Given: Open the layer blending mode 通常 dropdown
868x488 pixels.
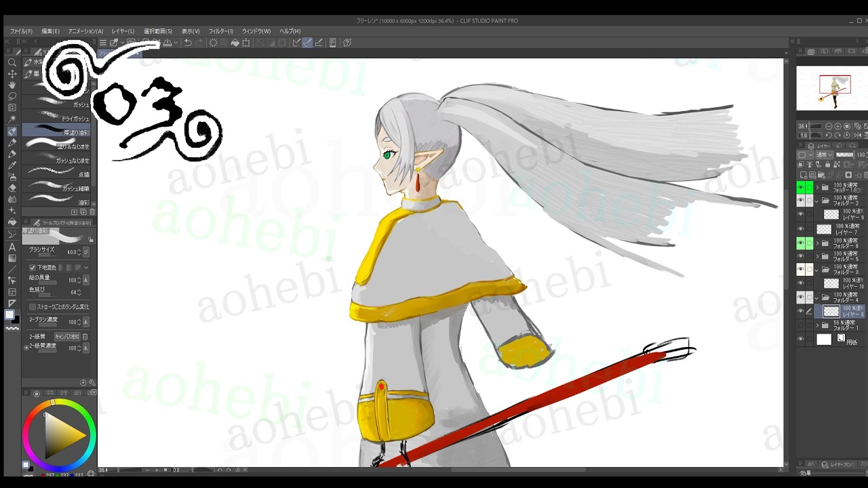Looking at the screenshot, I should tap(824, 155).
